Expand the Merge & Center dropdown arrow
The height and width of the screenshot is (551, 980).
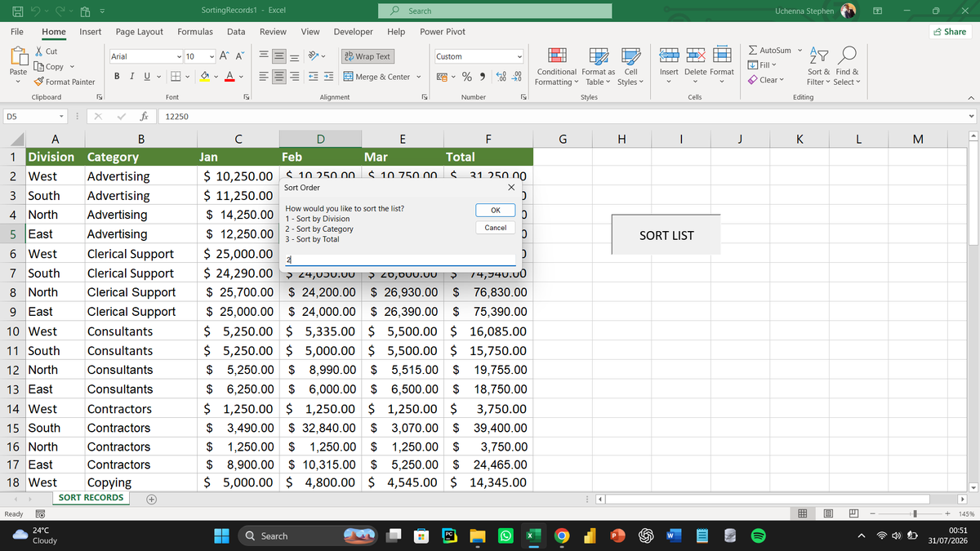tap(419, 77)
